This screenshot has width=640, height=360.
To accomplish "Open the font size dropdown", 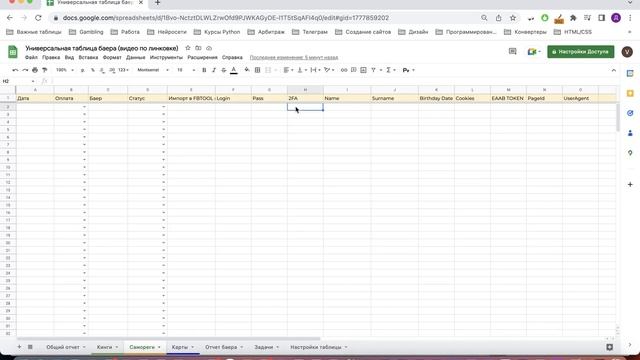I will pos(186,70).
